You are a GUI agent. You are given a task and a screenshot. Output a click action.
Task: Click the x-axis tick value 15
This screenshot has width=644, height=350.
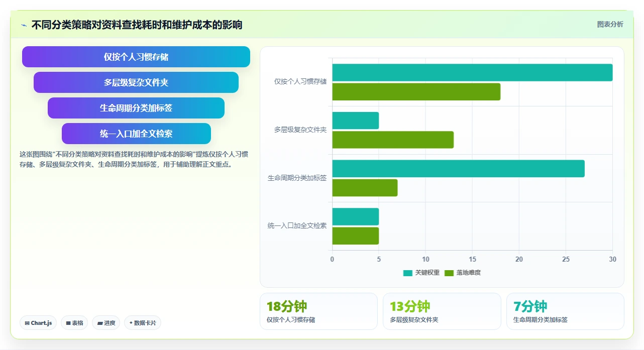pos(472,259)
